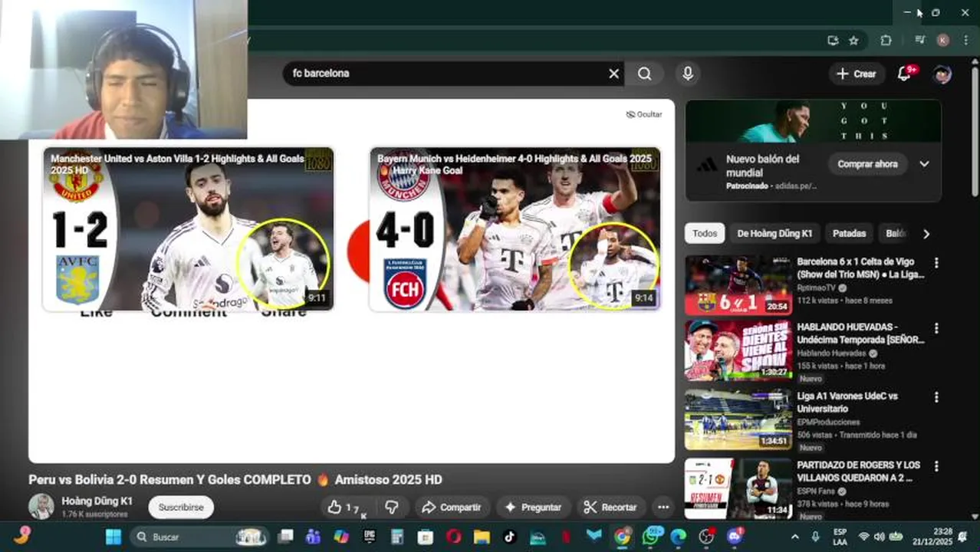Open Manchester United vs Aston Villa video card

coord(188,229)
